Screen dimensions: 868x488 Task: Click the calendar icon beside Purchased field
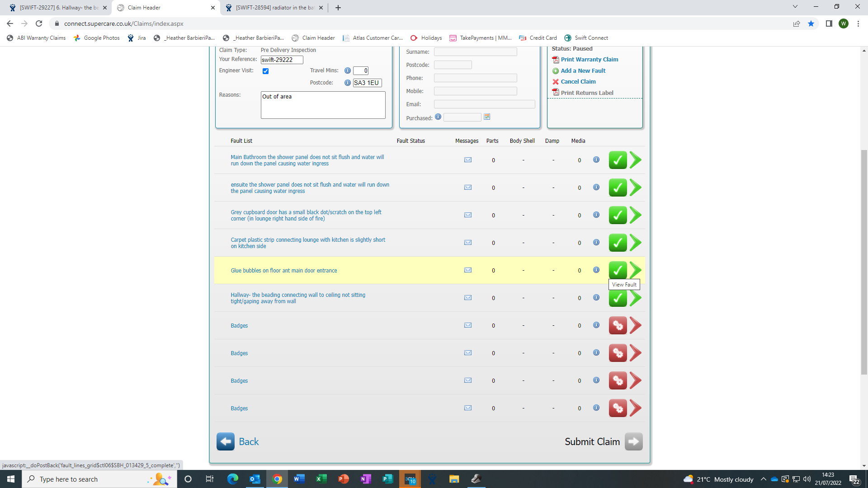click(x=487, y=117)
